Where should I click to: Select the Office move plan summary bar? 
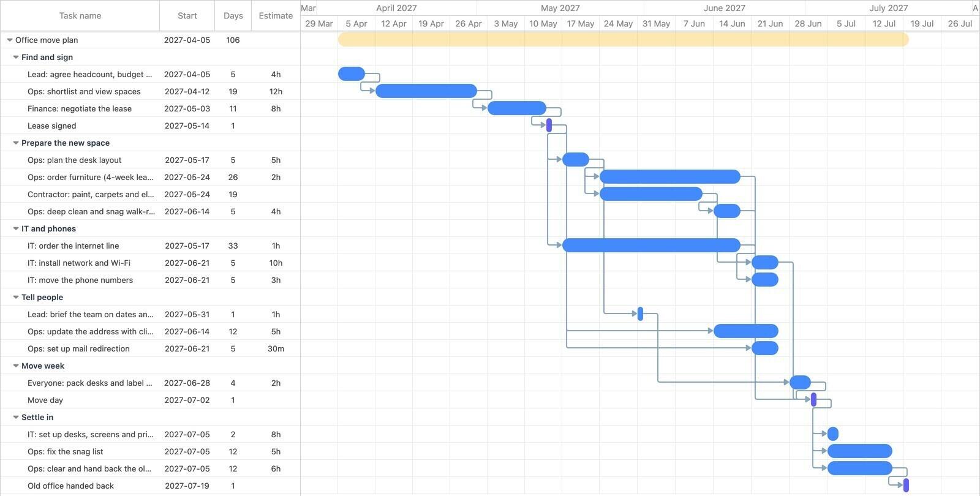click(x=623, y=40)
